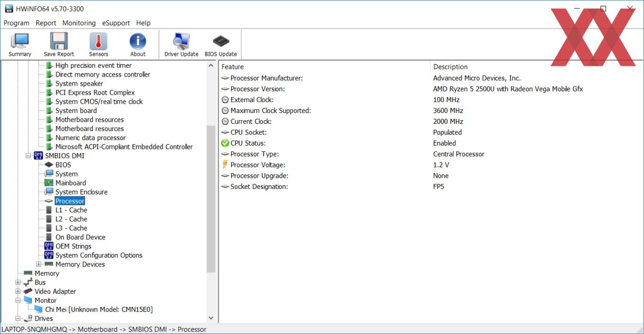Expand the Memory Devices node
The image size is (644, 334).
pyautogui.click(x=39, y=264)
